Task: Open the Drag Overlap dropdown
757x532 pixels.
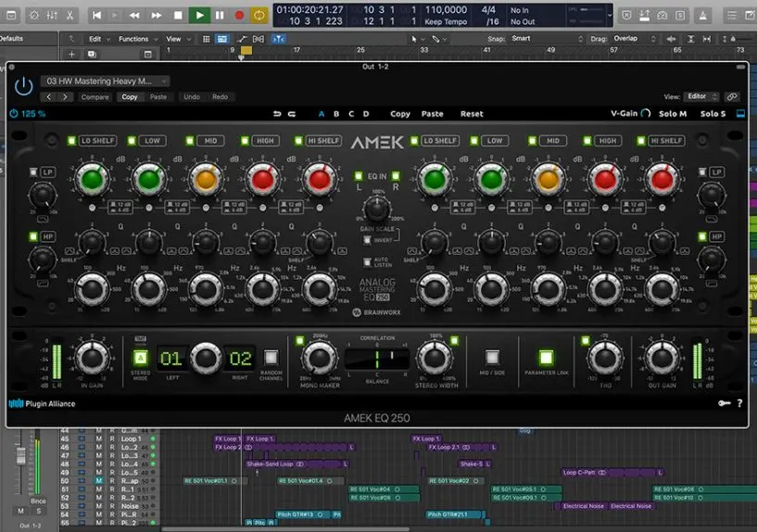Action: tap(635, 39)
